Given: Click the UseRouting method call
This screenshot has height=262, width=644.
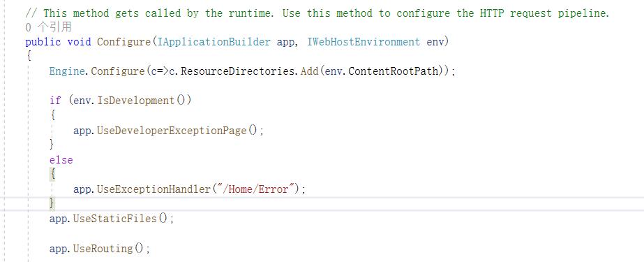Looking at the screenshot, I should point(103,249).
